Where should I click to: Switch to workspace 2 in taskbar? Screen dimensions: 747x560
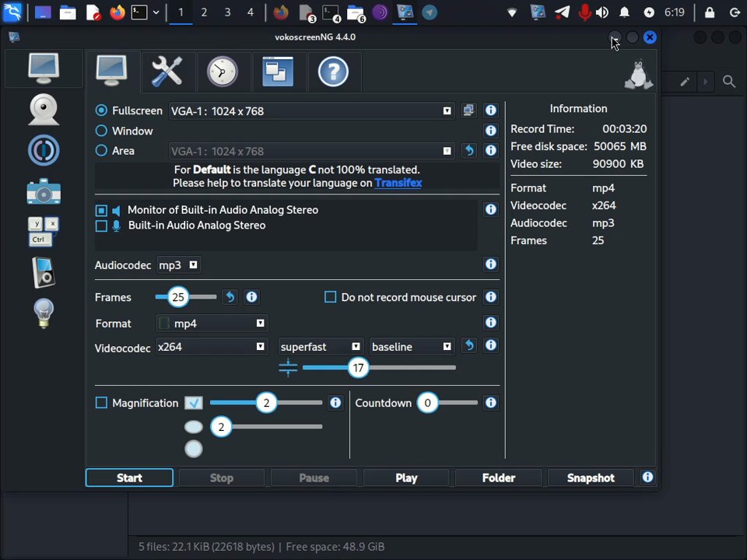pos(204,12)
